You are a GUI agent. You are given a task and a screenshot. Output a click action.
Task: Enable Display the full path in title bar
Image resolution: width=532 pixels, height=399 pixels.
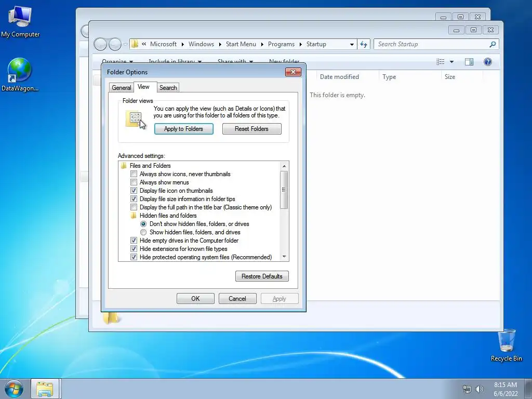(134, 207)
